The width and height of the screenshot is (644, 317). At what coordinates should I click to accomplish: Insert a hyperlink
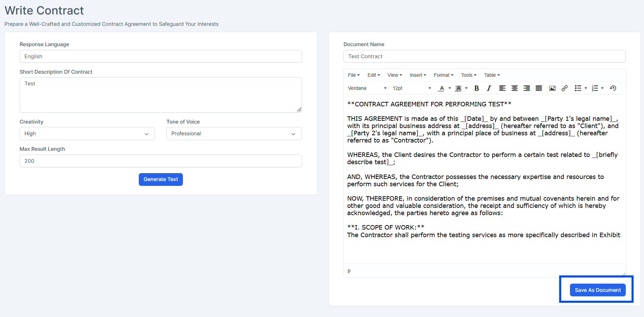564,88
